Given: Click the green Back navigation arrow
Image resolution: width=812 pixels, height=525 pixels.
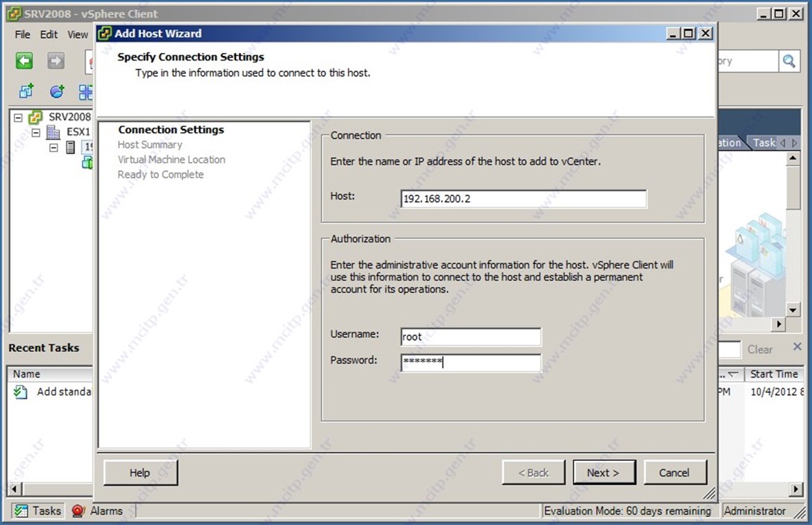Looking at the screenshot, I should 24,61.
